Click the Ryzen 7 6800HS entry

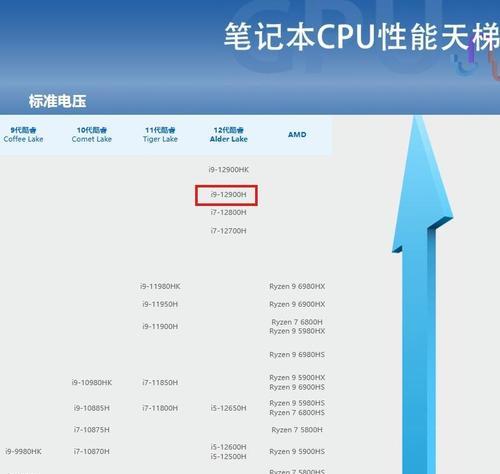pos(297,413)
